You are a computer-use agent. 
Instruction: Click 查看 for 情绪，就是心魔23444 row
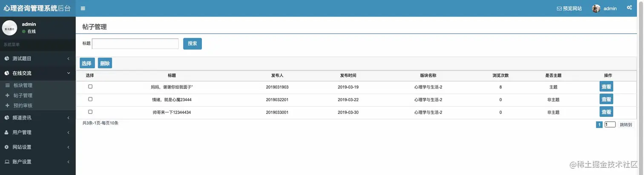606,99
